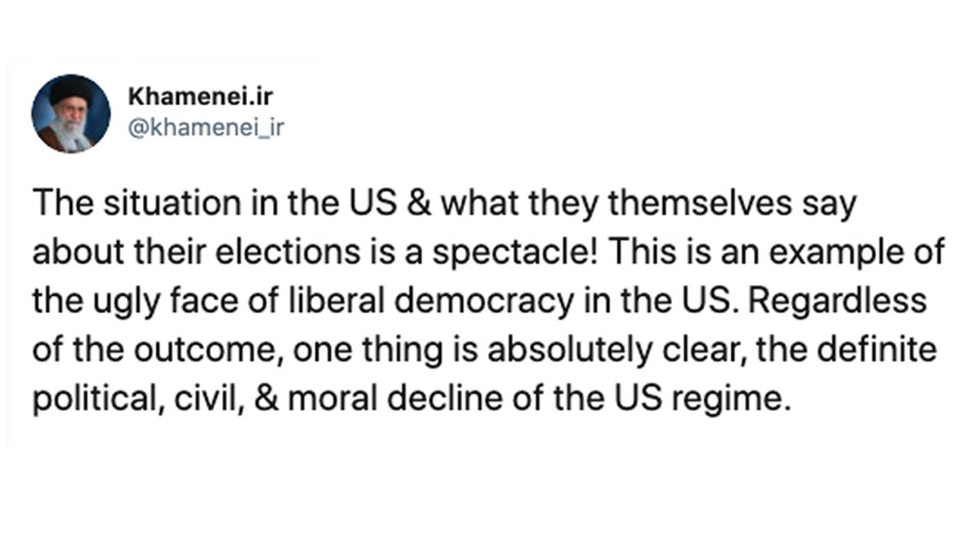
Task: Click the word 'moral' in the last line
Action: pos(328,398)
